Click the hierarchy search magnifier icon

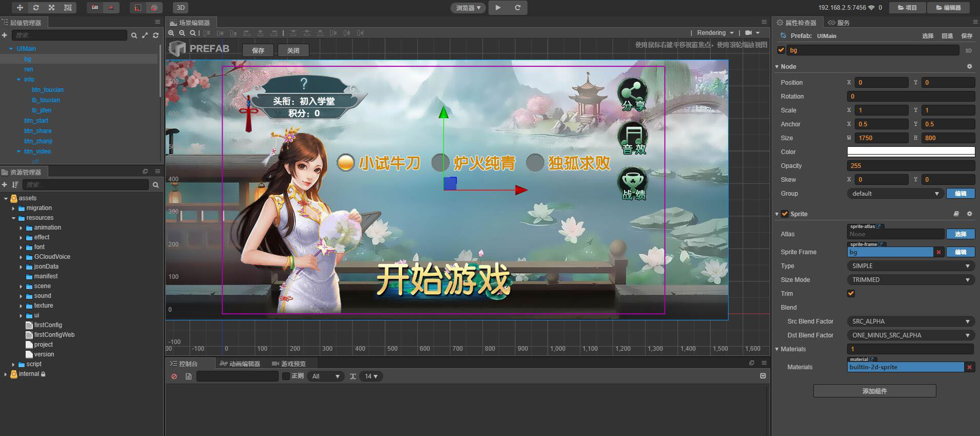(x=134, y=35)
